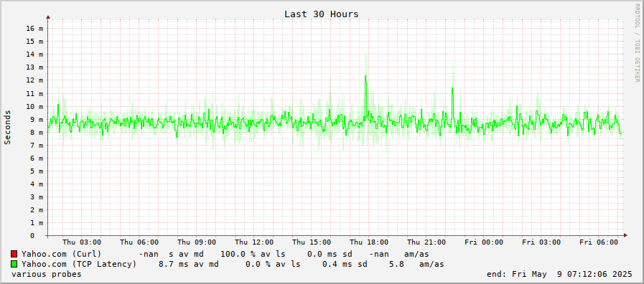
Task: Click the 'Seconds' y-axis label
Action: 7,127
